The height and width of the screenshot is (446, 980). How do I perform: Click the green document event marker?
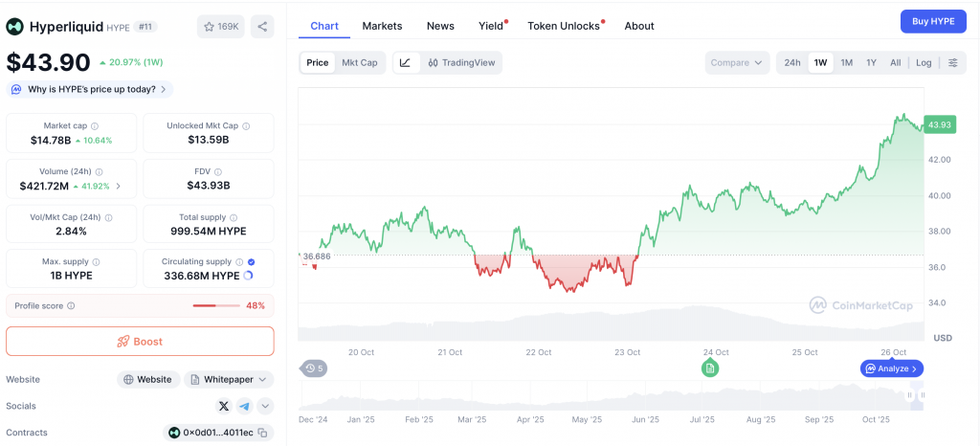tap(709, 368)
